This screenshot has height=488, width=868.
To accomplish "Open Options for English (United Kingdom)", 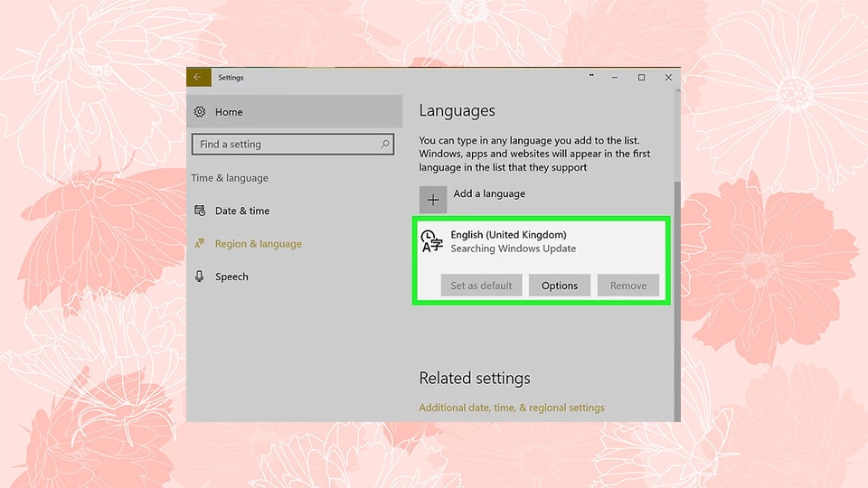I will point(559,286).
